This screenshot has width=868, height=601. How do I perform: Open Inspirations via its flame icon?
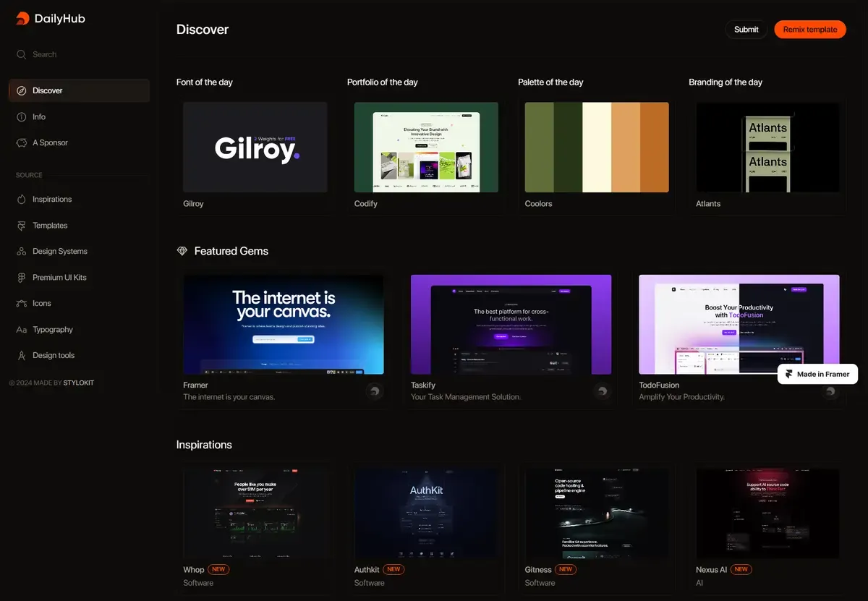coord(22,199)
